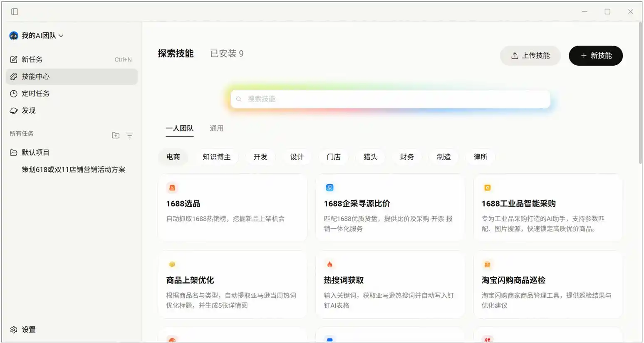Click the 1688企采寻源比价 skill icon

pyautogui.click(x=329, y=188)
